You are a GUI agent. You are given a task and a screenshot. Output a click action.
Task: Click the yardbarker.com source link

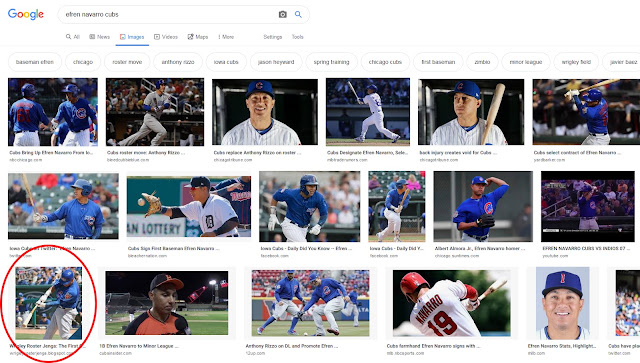coord(549,160)
